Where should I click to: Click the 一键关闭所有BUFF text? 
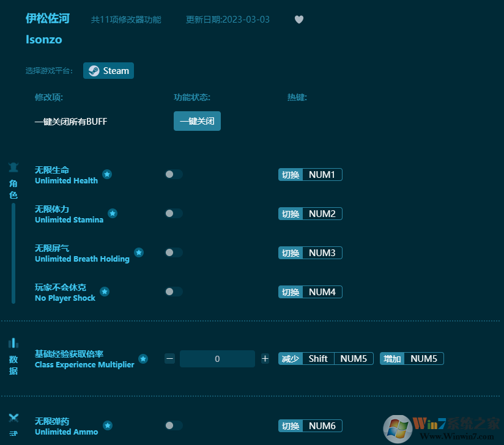point(71,122)
